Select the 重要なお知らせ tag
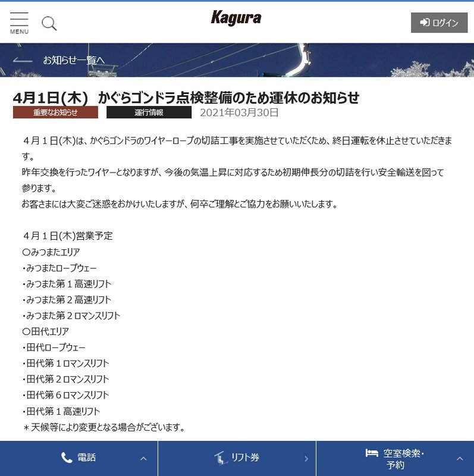Image resolution: width=474 pixels, height=476 pixels. click(x=55, y=112)
